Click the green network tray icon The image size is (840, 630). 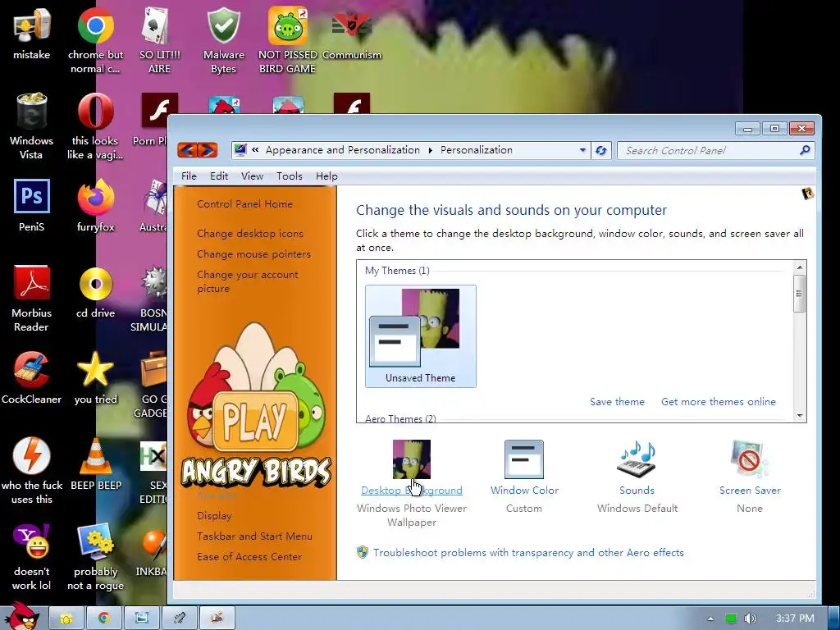click(731, 619)
